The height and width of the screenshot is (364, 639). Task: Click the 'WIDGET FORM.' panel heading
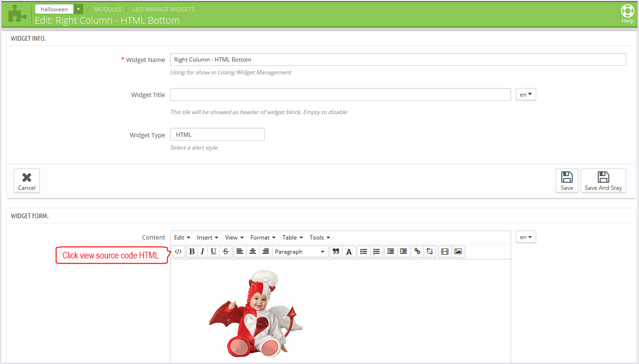(30, 216)
